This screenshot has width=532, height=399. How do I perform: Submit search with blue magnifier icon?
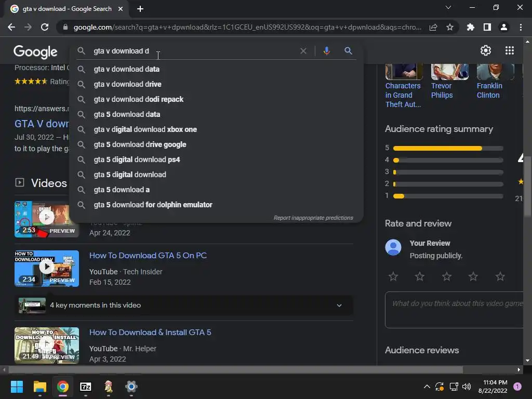pos(348,51)
